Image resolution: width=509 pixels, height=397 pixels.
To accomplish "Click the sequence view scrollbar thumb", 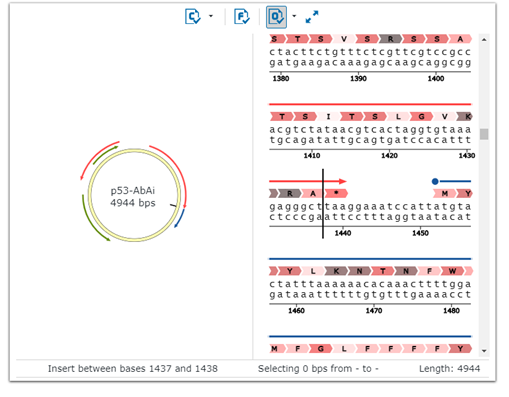I will click(484, 134).
